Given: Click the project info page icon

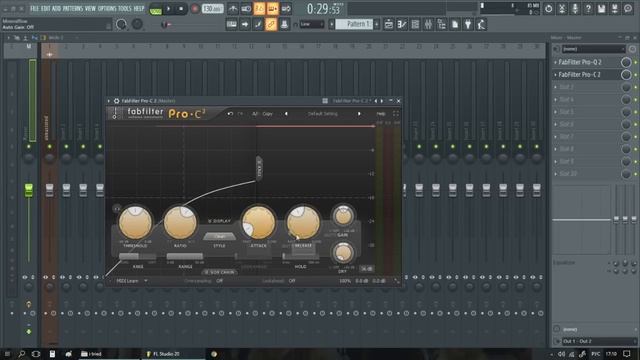Looking at the screenshot, I should 455,24.
